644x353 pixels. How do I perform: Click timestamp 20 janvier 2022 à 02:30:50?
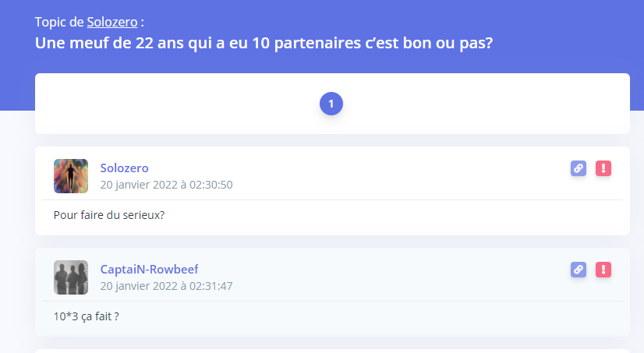coord(166,185)
